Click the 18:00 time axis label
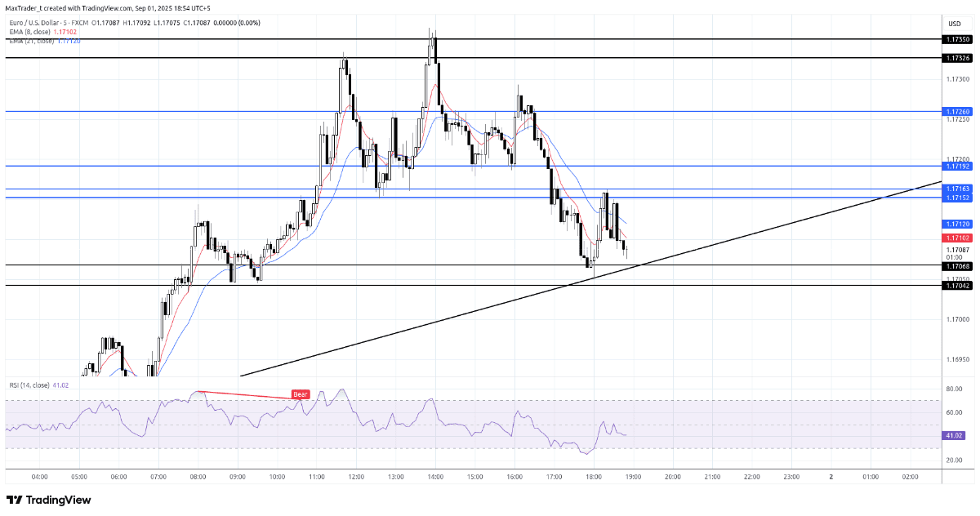The width and height of the screenshot is (980, 516). (594, 476)
